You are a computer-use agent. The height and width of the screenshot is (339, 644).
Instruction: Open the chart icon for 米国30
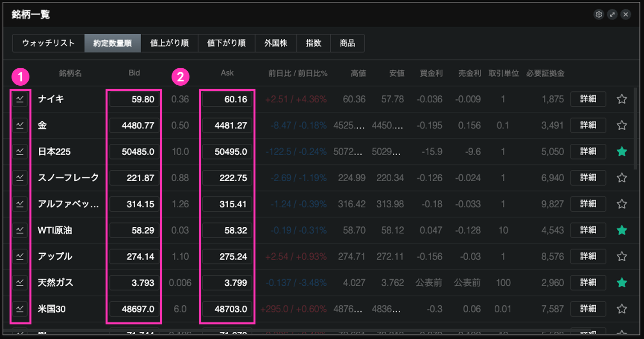point(20,309)
